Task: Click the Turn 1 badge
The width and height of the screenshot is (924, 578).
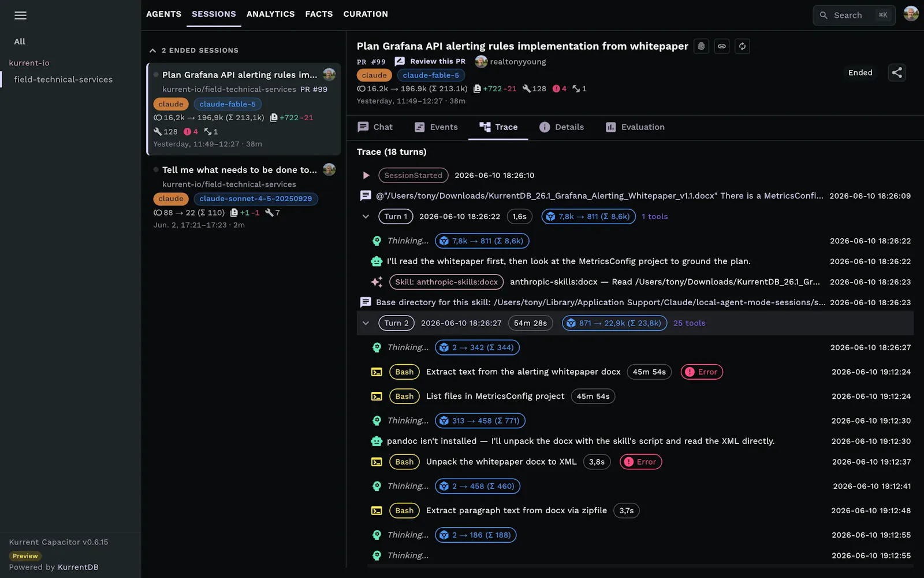Action: pyautogui.click(x=396, y=217)
